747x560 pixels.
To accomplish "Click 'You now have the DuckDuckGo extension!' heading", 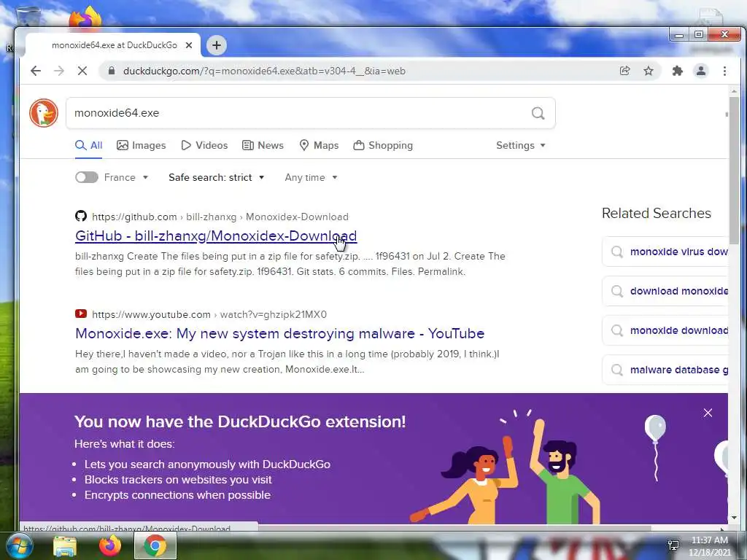I will 240,421.
